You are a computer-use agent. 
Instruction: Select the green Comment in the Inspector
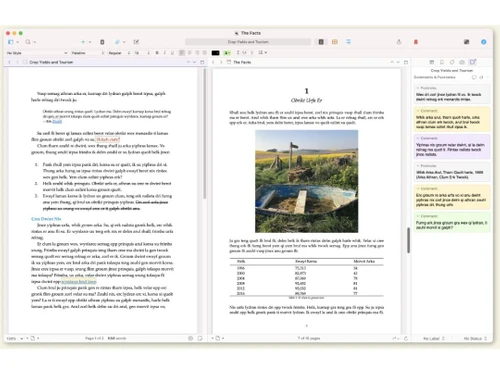452,222
